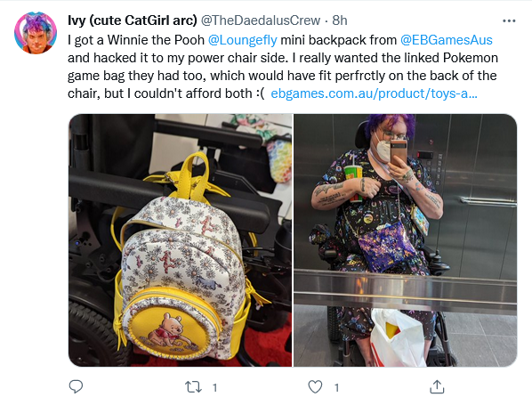Click the like count number
The height and width of the screenshot is (405, 532).
pos(336,387)
